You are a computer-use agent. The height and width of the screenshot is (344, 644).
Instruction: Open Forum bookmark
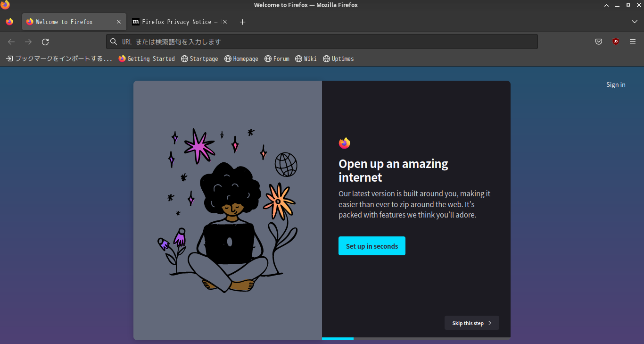(x=277, y=59)
